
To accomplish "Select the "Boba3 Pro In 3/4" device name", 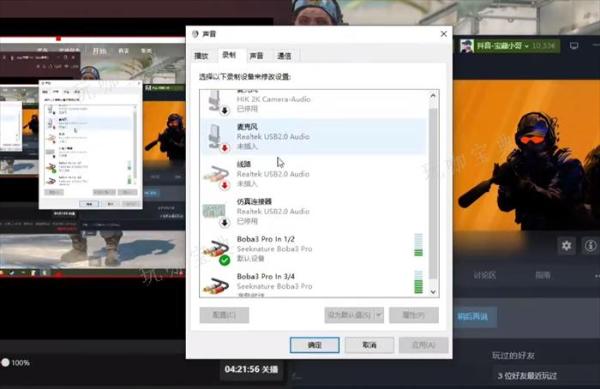I will pyautogui.click(x=266, y=276).
